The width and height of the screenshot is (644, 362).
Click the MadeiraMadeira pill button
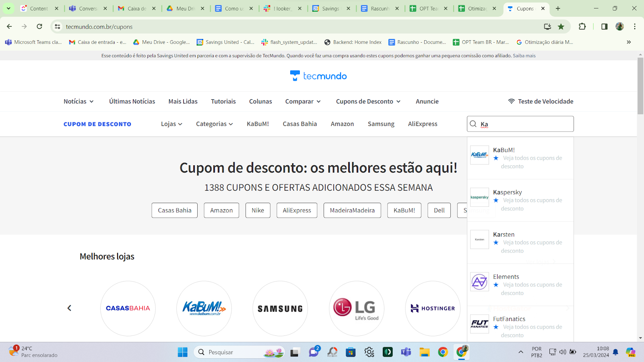point(352,210)
